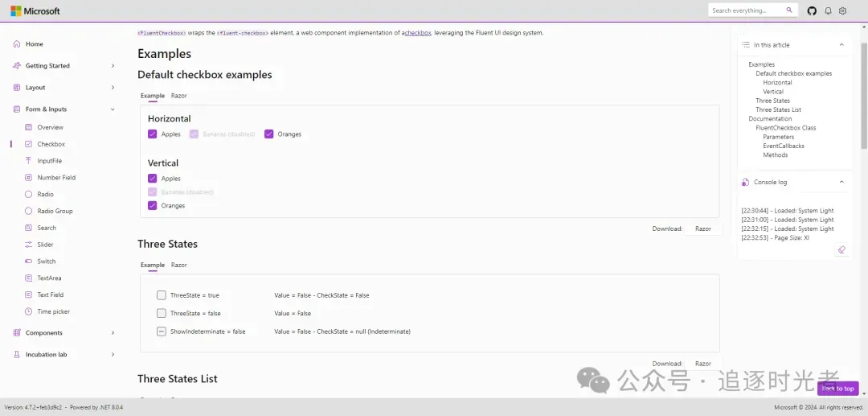The width and height of the screenshot is (868, 416).
Task: Expand the Components menu chevron
Action: pyautogui.click(x=113, y=332)
